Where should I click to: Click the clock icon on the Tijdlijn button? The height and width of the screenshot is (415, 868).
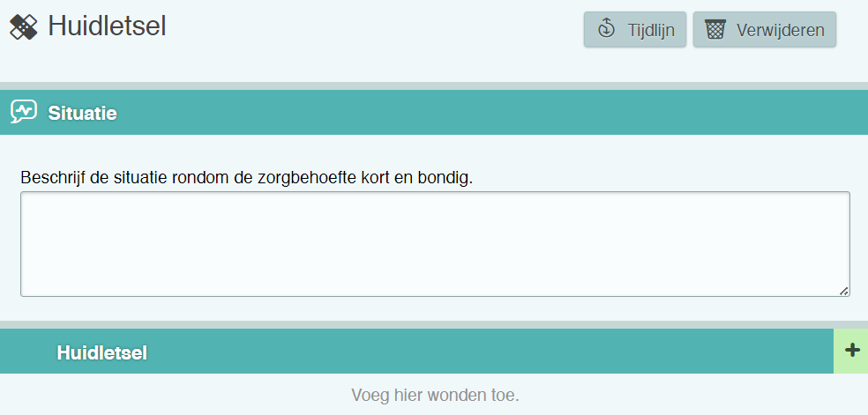click(x=606, y=29)
